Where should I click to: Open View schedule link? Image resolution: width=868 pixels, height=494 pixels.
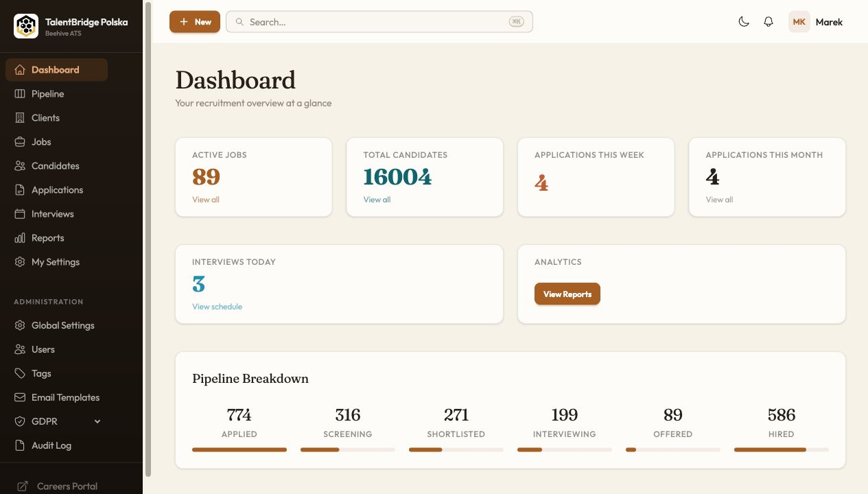tap(217, 307)
